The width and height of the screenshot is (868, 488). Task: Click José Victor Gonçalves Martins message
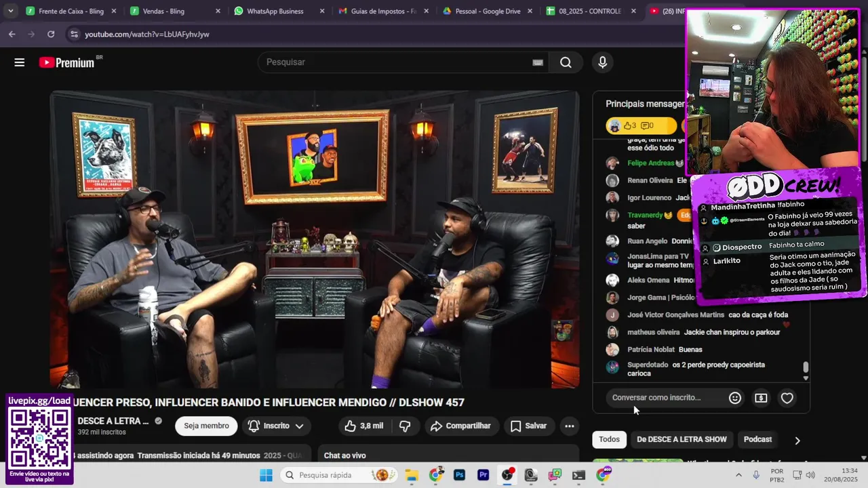[x=696, y=314]
